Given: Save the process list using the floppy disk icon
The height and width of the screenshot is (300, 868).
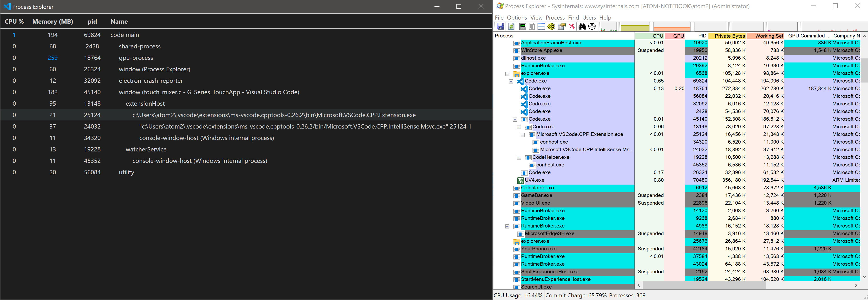Looking at the screenshot, I should tap(501, 26).
